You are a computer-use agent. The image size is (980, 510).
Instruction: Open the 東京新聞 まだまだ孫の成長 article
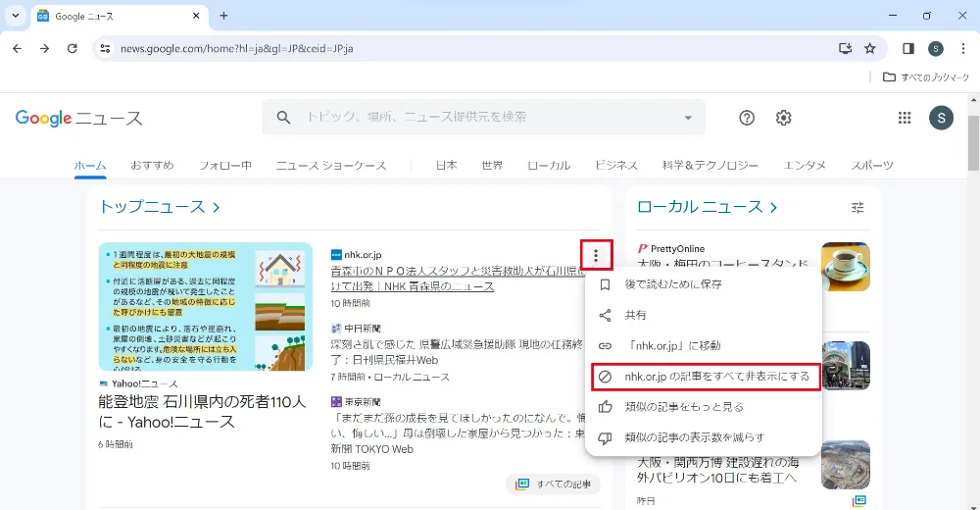(458, 433)
